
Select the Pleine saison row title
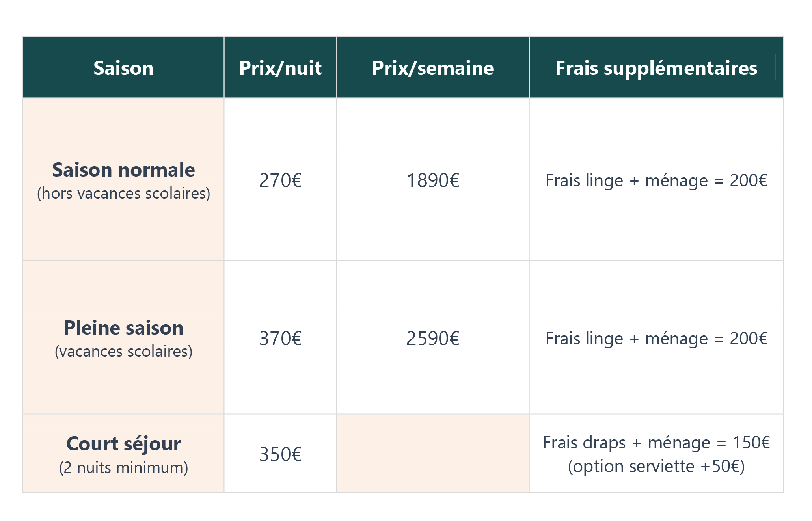123,328
